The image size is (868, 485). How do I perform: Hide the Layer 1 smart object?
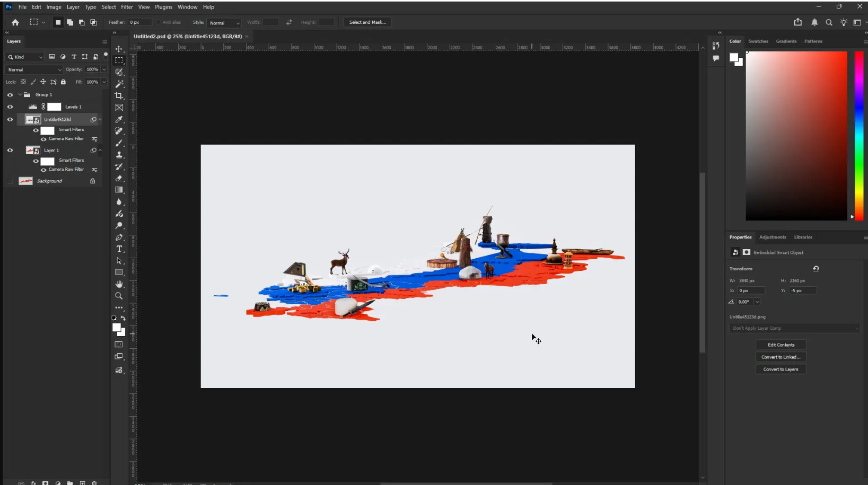tap(10, 151)
